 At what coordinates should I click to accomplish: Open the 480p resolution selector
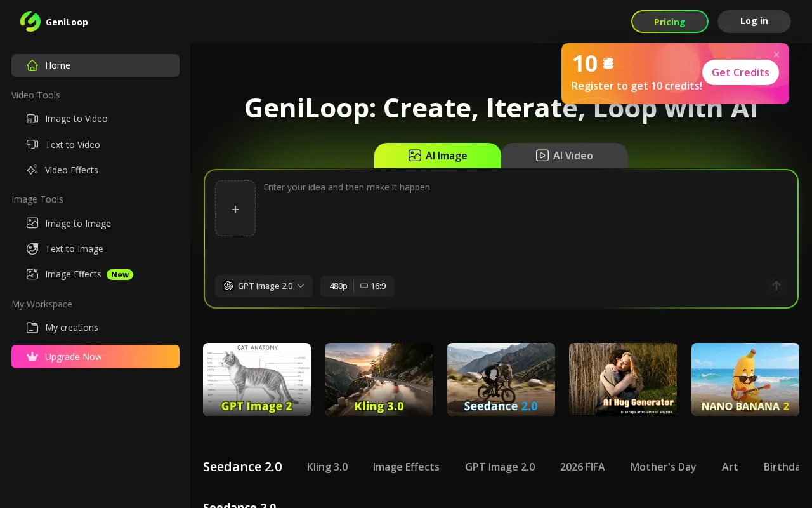[x=338, y=286]
